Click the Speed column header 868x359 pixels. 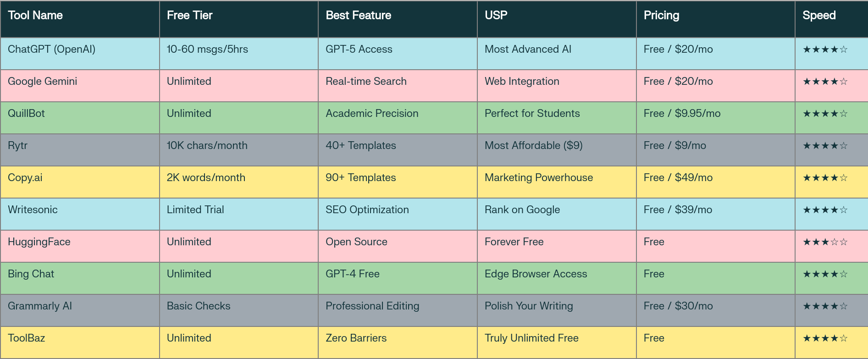819,16
